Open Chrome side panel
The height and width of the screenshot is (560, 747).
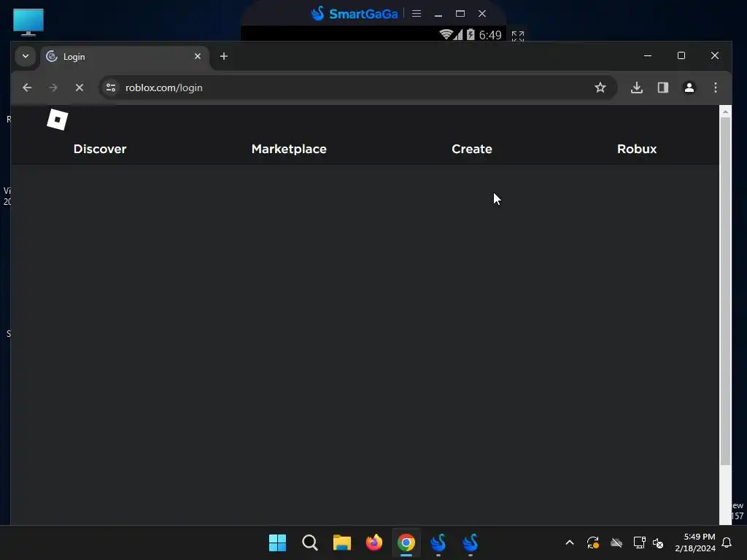point(663,87)
